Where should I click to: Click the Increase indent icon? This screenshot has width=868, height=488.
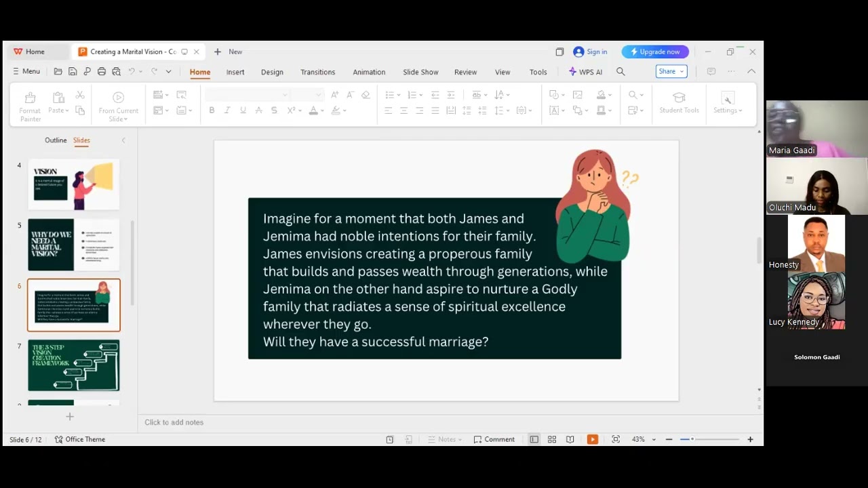coord(450,95)
